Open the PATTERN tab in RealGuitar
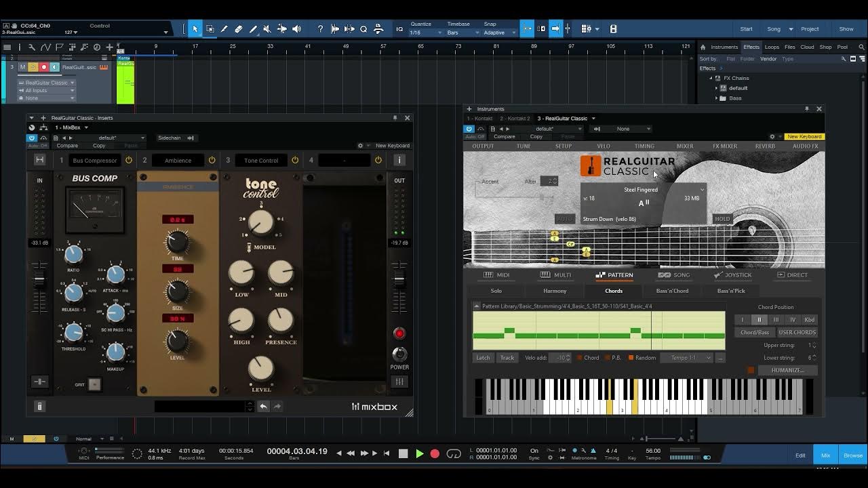 614,275
